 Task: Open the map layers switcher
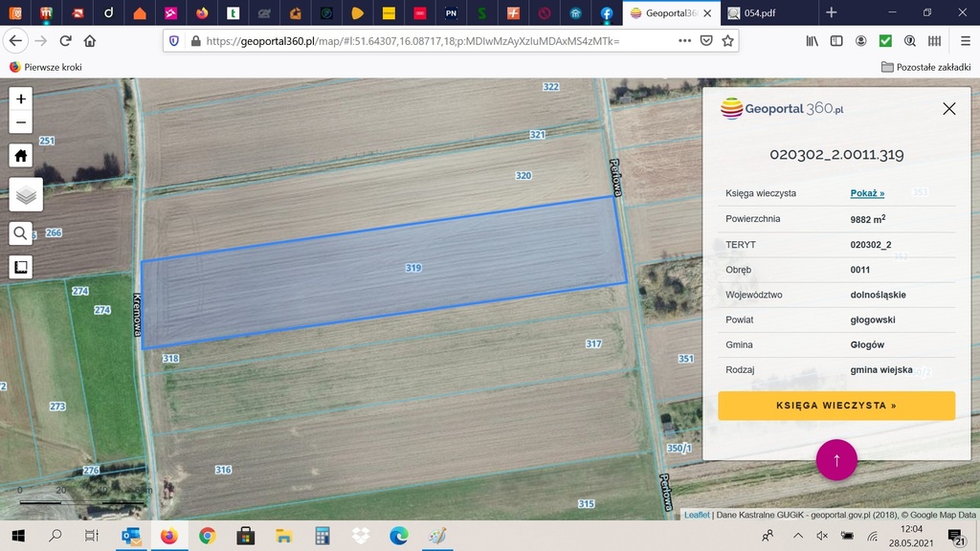pyautogui.click(x=26, y=194)
